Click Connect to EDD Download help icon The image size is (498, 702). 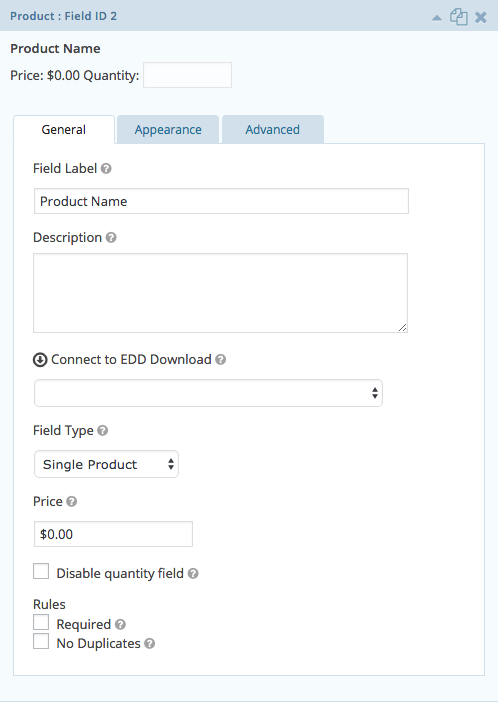click(x=220, y=360)
